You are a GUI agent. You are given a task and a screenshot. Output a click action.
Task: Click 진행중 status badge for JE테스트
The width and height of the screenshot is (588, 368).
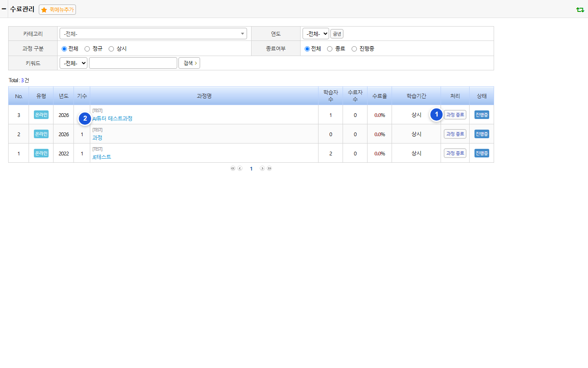[x=482, y=153]
